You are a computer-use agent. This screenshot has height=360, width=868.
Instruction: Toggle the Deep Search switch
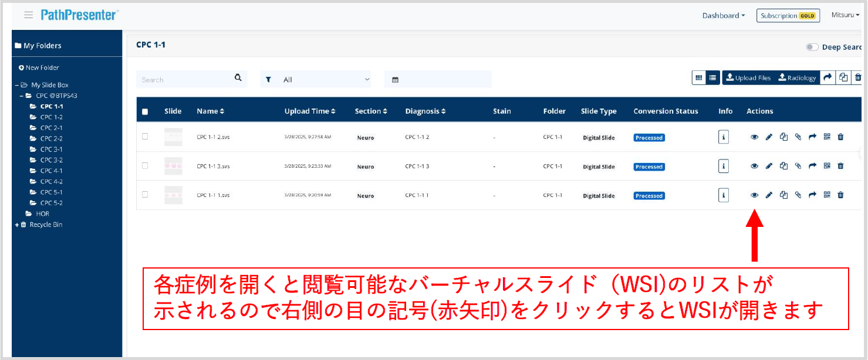tap(812, 47)
